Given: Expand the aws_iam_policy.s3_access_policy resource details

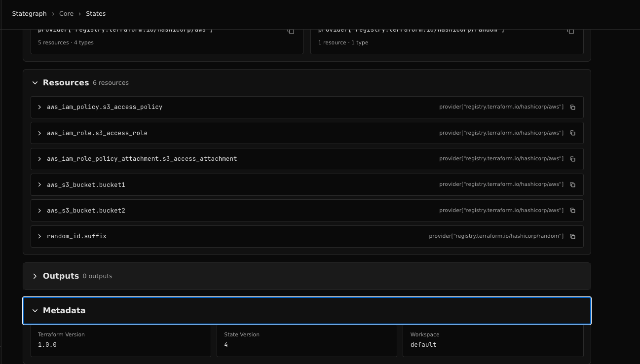Looking at the screenshot, I should [x=39, y=107].
